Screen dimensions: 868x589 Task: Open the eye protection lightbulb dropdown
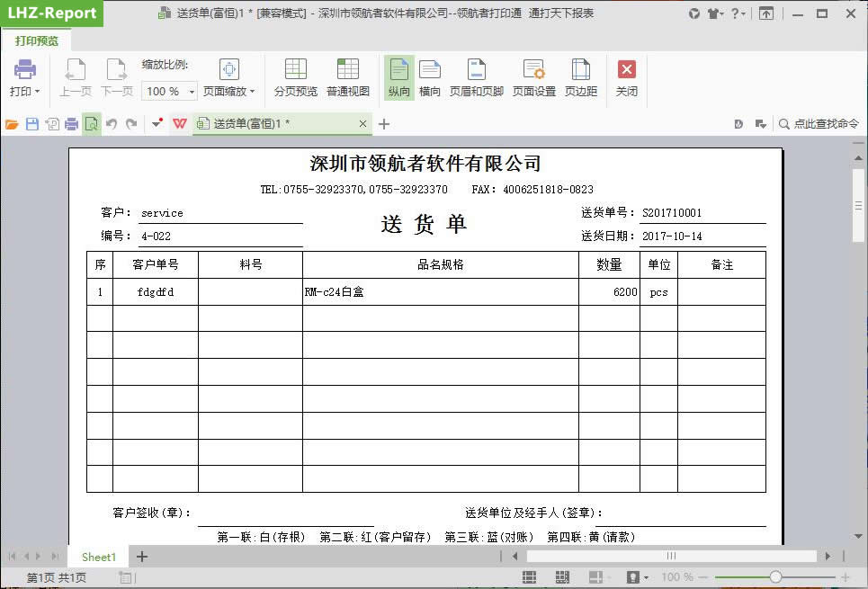(637, 577)
